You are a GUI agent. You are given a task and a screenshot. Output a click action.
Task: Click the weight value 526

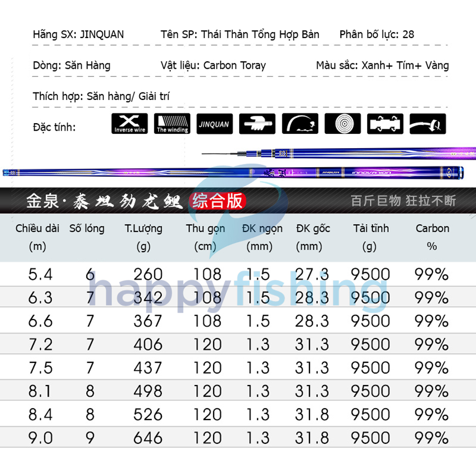(148, 415)
